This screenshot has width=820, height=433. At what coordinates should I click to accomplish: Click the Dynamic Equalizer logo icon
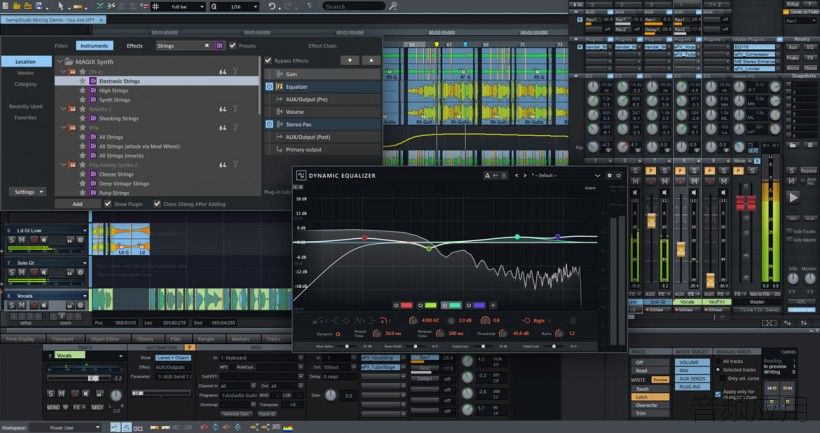tap(301, 176)
